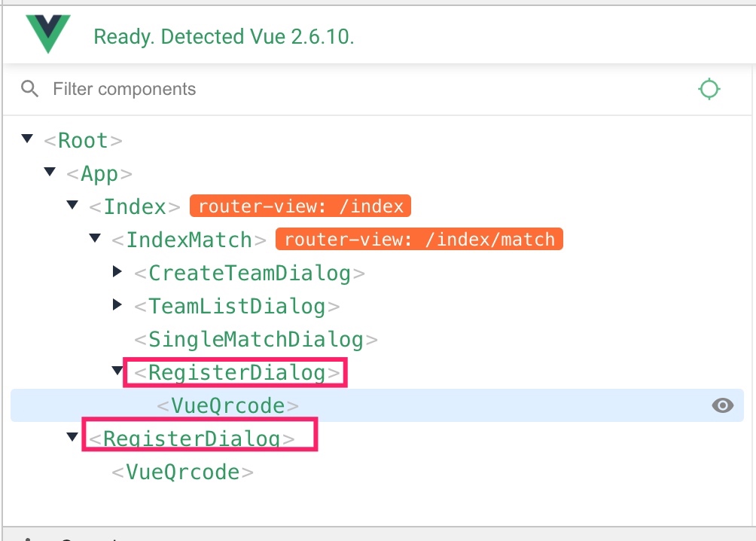Click the Vue logo icon
The width and height of the screenshot is (756, 541).
[48, 33]
